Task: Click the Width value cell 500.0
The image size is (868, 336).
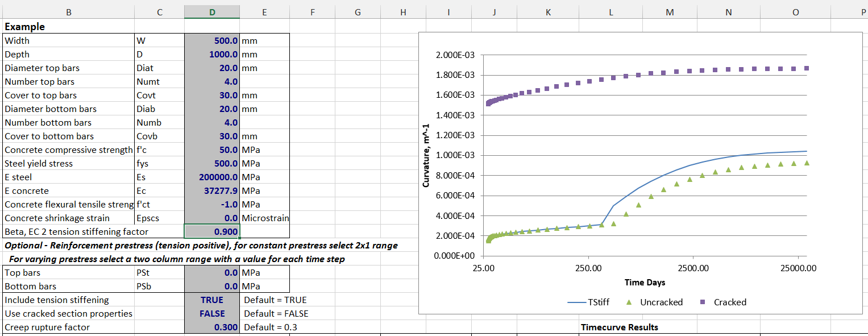Action: 212,41
